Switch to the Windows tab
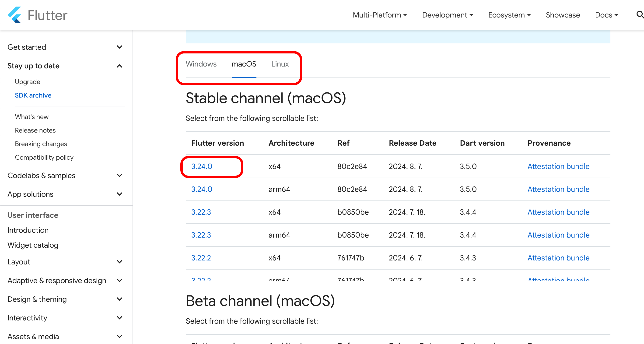644x344 pixels. click(x=201, y=64)
